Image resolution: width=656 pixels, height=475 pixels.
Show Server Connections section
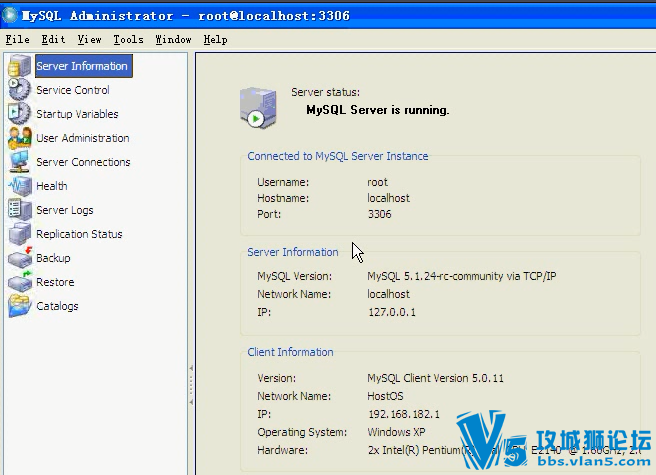[x=83, y=162]
